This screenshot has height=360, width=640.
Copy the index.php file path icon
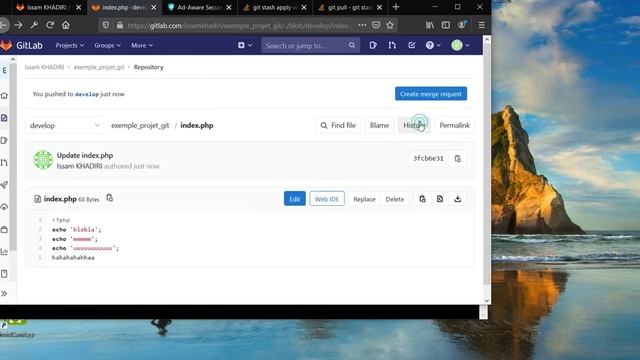109,198
